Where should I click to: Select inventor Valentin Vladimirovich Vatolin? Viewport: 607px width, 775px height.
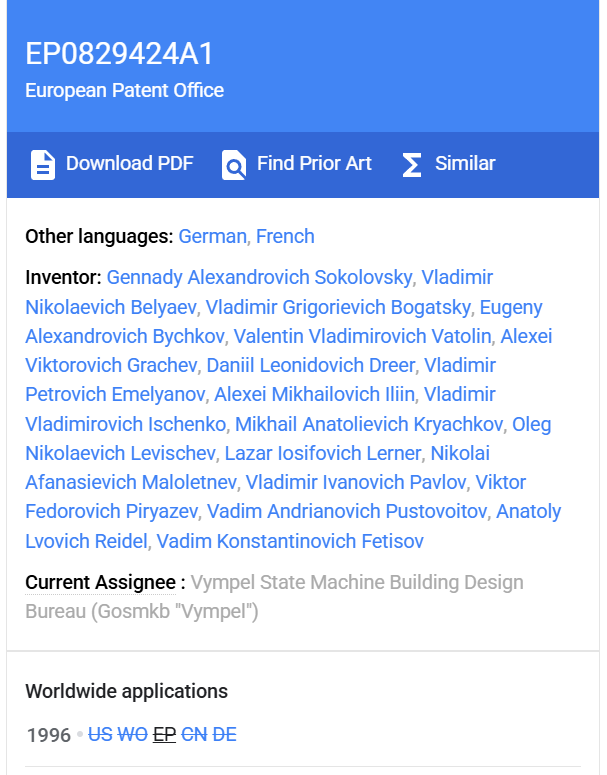point(362,336)
